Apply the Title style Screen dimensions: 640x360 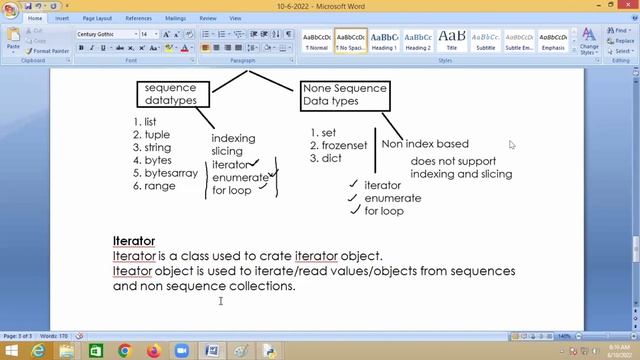pyautogui.click(x=452, y=41)
